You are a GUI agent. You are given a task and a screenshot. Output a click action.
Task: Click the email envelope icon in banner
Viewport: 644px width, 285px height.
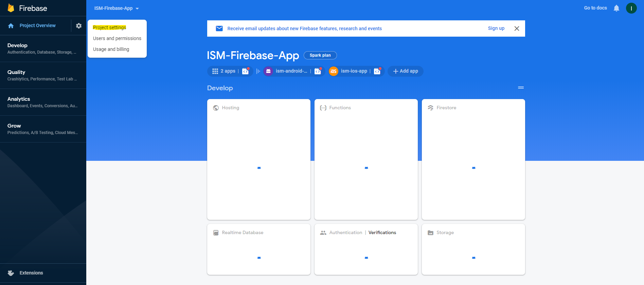click(x=219, y=28)
